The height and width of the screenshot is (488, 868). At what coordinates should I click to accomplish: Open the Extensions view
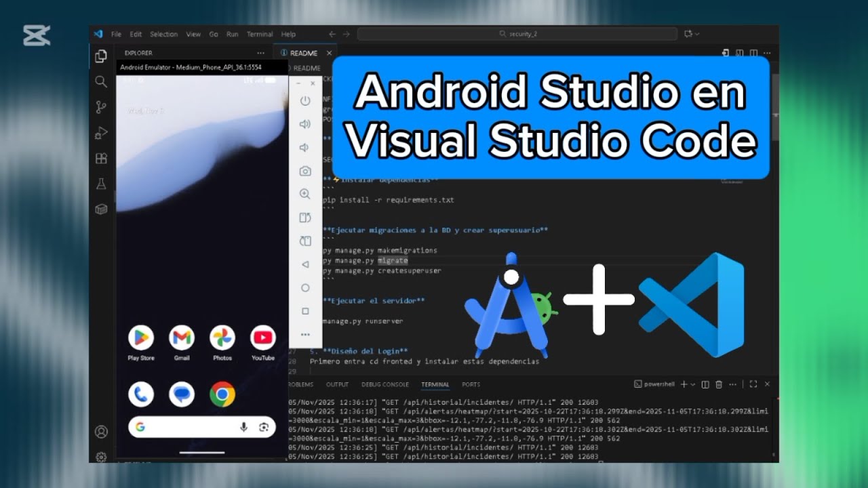pos(101,159)
